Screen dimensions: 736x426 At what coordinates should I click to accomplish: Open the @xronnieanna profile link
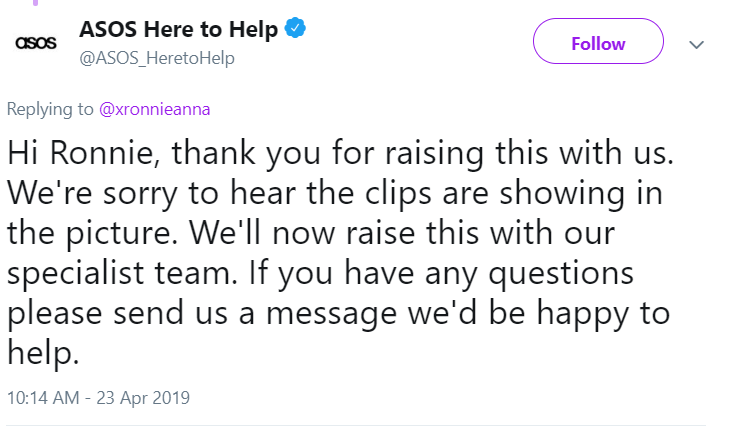(155, 108)
